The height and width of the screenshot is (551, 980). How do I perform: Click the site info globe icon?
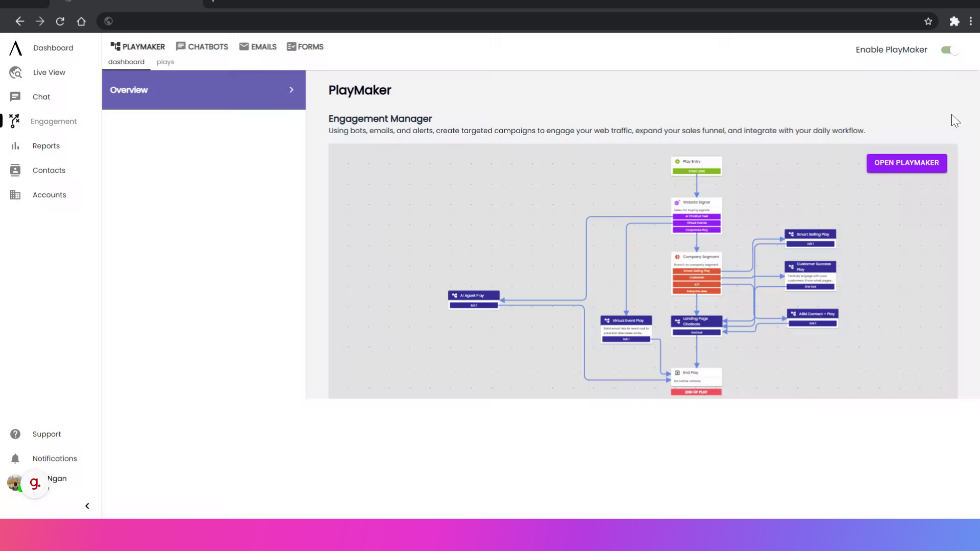tap(108, 21)
